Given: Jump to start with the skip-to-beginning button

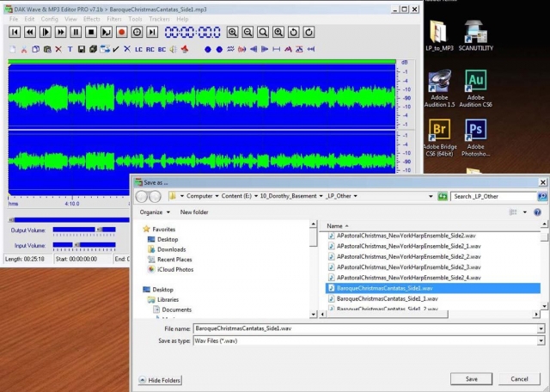Looking at the screenshot, I should click(15, 33).
